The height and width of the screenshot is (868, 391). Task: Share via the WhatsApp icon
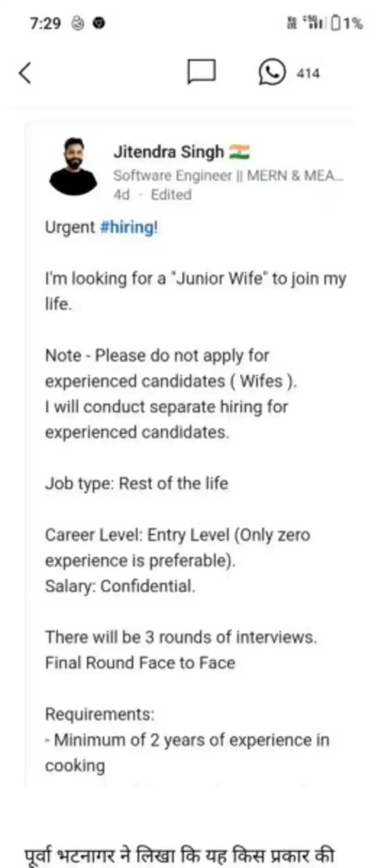[x=272, y=72]
